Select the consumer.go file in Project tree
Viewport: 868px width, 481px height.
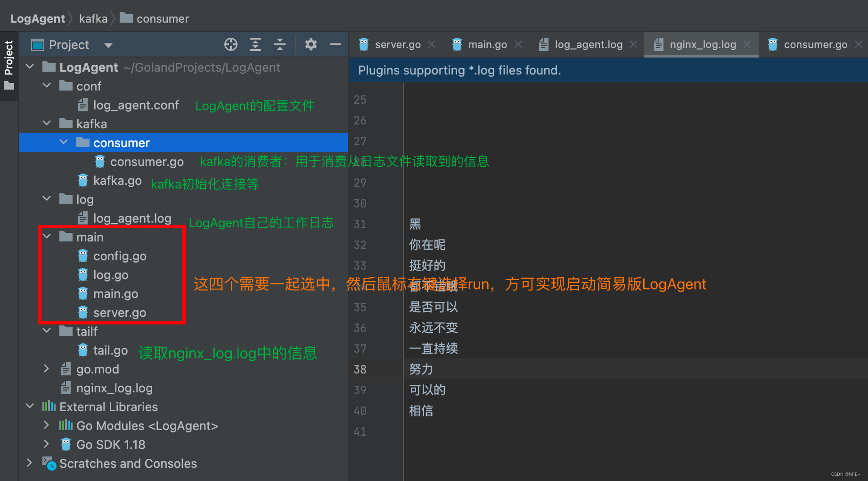(147, 161)
